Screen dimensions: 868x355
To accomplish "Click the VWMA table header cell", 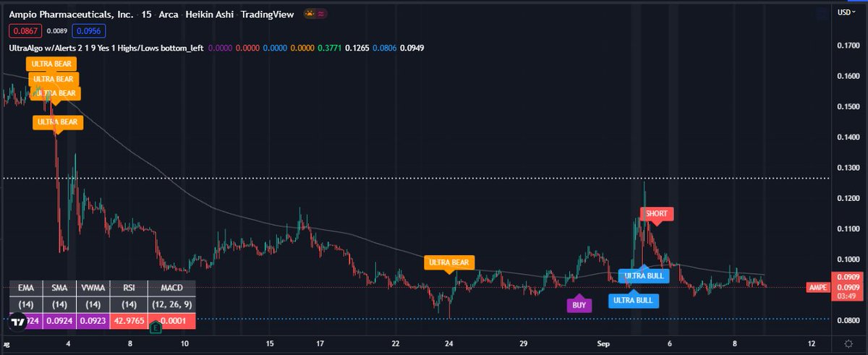I will [x=94, y=288].
